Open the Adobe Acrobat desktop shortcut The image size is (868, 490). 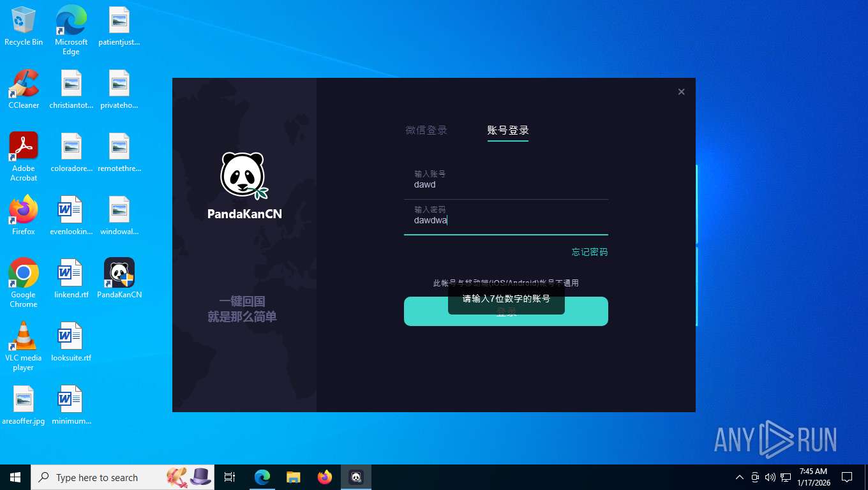(x=24, y=157)
